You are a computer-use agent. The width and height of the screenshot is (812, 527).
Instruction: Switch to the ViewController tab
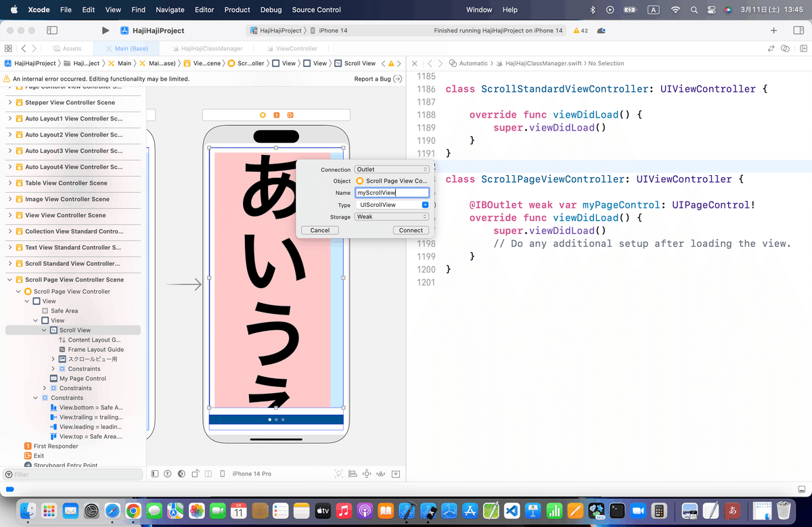pyautogui.click(x=292, y=49)
